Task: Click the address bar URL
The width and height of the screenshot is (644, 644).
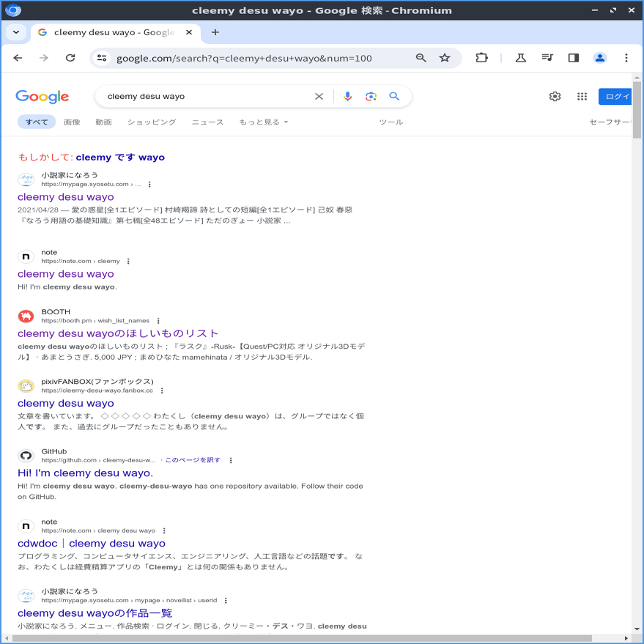Action: coord(244,59)
